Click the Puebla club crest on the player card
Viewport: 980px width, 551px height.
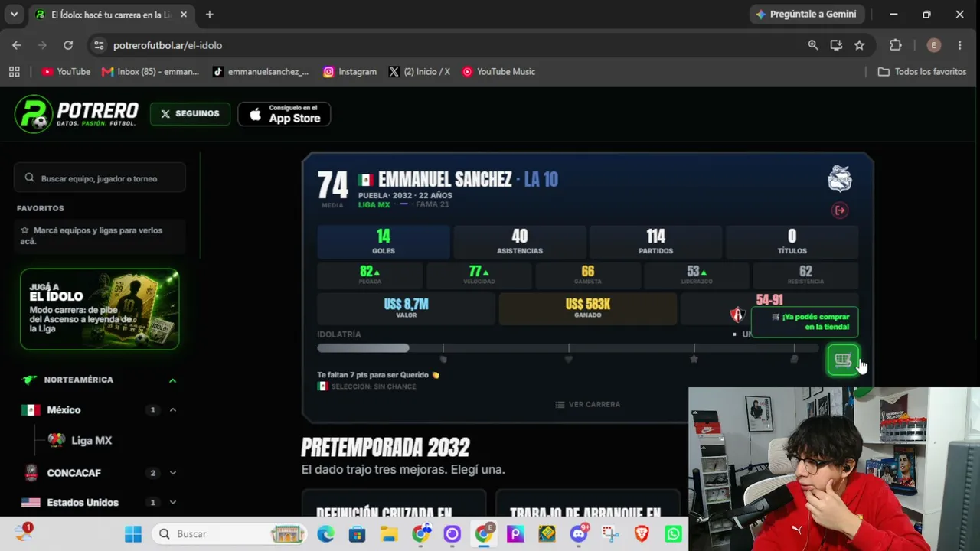840,179
